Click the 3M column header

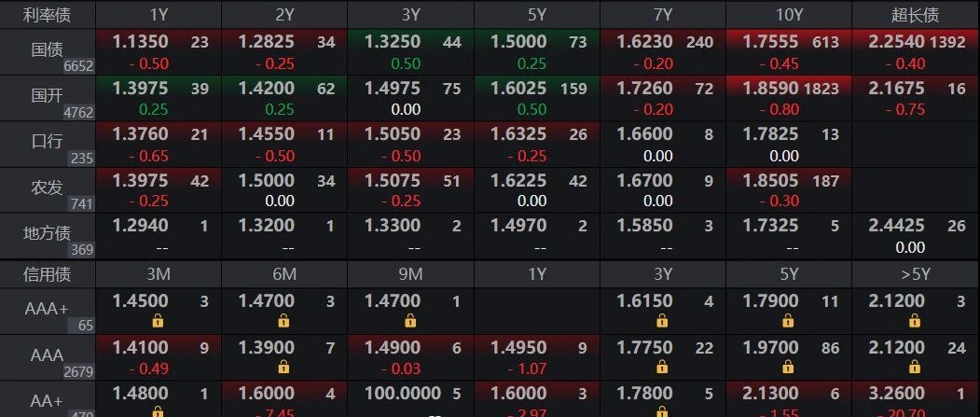(x=159, y=274)
